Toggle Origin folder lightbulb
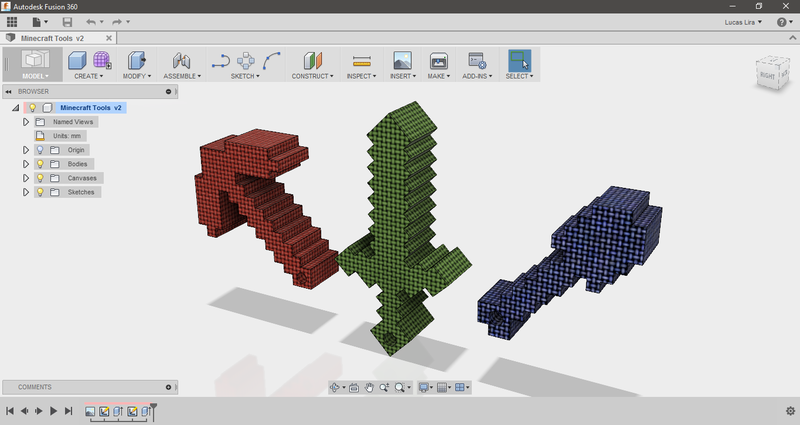Image resolution: width=800 pixels, height=425 pixels. click(40, 150)
